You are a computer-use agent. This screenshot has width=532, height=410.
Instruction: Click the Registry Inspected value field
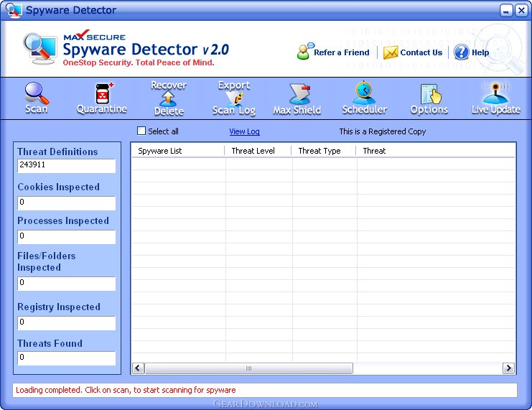67,323
